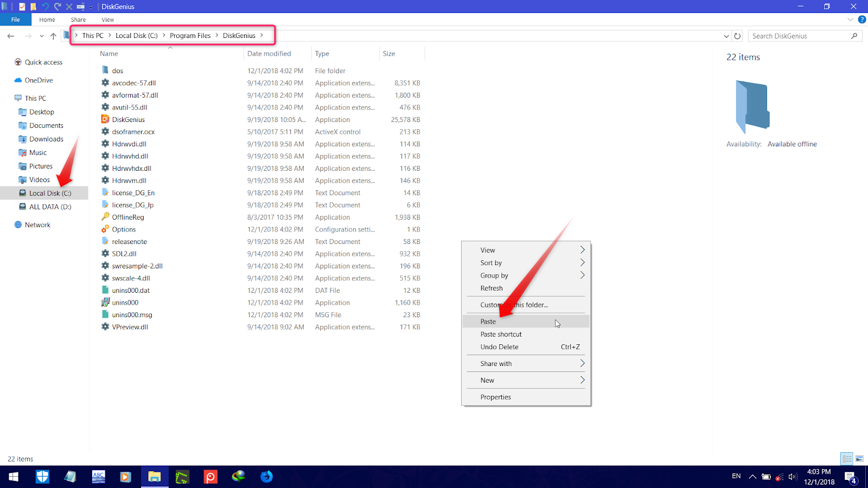The image size is (868, 488).
Task: Click This PC in address breadcrumb
Action: click(x=93, y=35)
